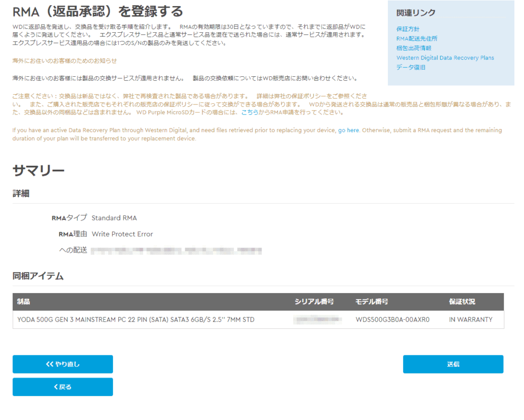Screen dimensions: 524x420
Task: Click the blurred serial number cell
Action: [x=317, y=319]
